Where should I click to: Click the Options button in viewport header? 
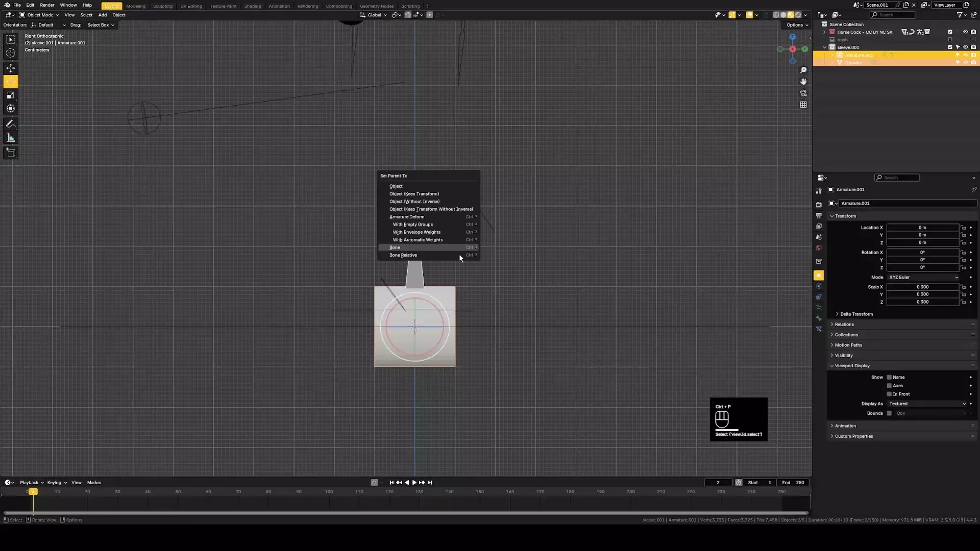[x=797, y=25]
